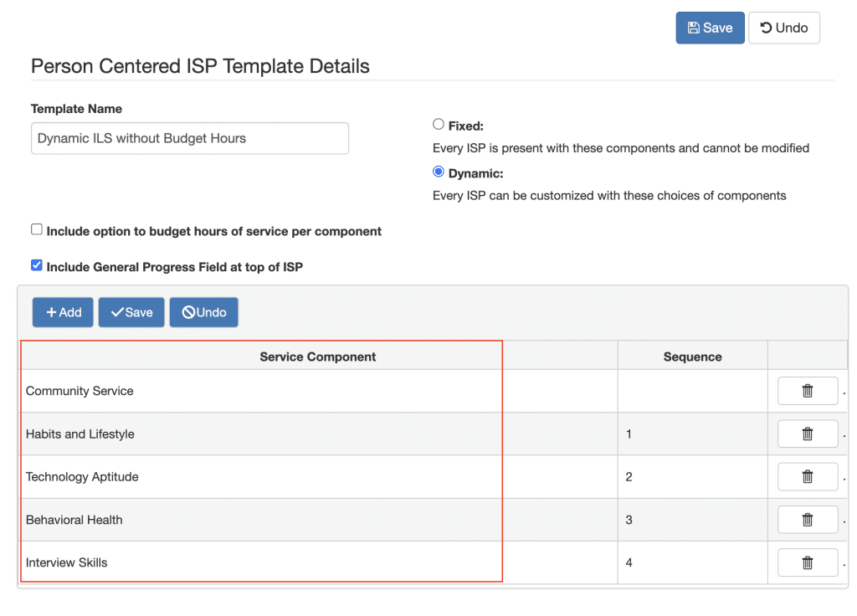Delete Interview Skills with trash icon
Viewport: 857px width, 616px height.
coord(807,562)
